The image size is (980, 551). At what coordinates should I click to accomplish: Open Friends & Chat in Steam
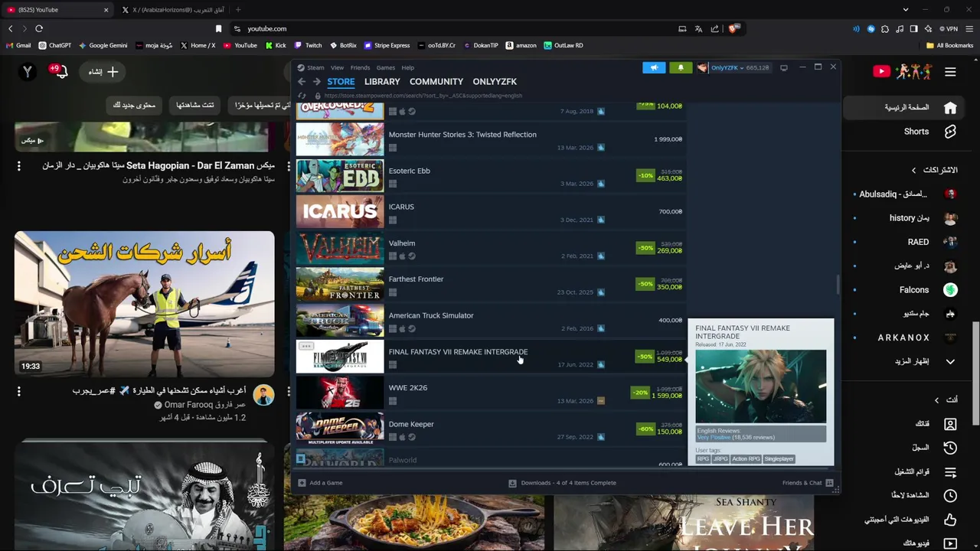tap(808, 483)
